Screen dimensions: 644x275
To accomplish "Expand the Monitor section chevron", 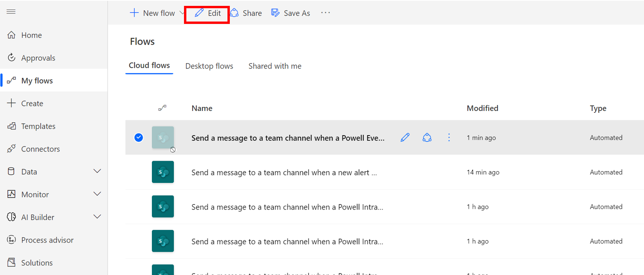I will click(97, 194).
